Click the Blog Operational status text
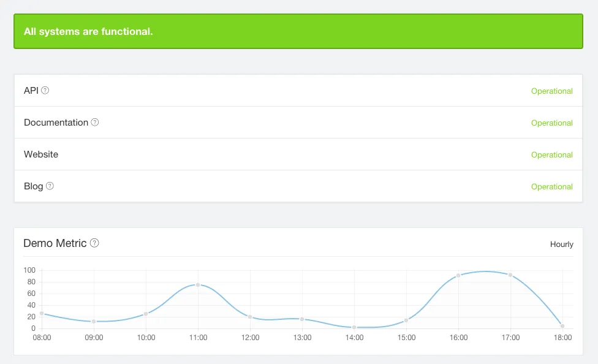This screenshot has height=364, width=598. (x=551, y=187)
